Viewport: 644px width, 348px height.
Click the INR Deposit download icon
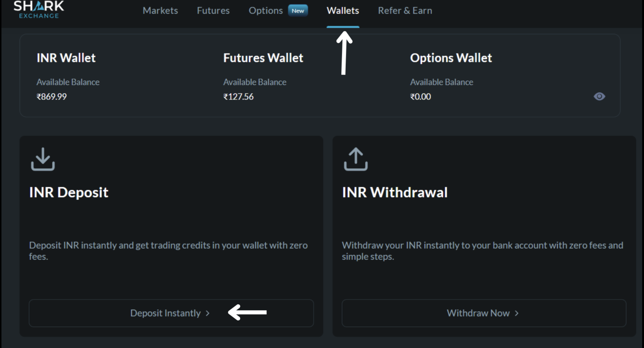point(43,159)
